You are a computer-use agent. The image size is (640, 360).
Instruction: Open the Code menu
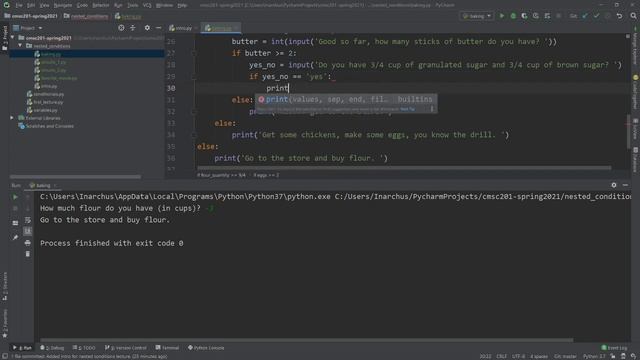coord(82,5)
